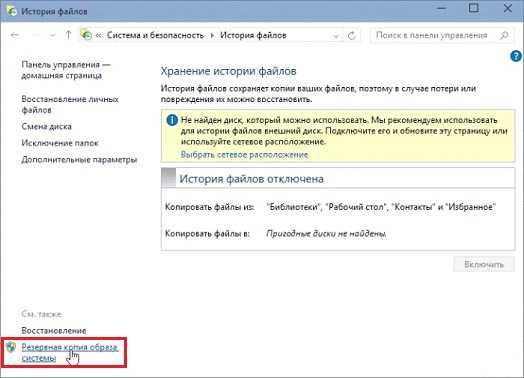Open the recent locations dropdown arrow
The height and width of the screenshot is (378, 524).
[x=52, y=35]
